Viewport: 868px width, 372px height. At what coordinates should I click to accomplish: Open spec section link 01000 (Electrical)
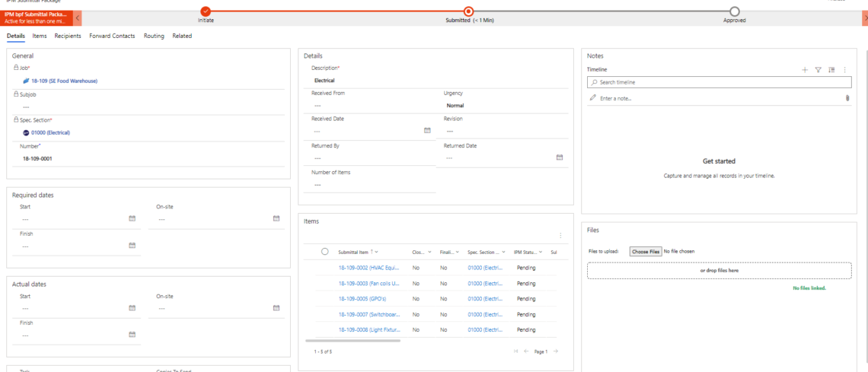(50, 132)
